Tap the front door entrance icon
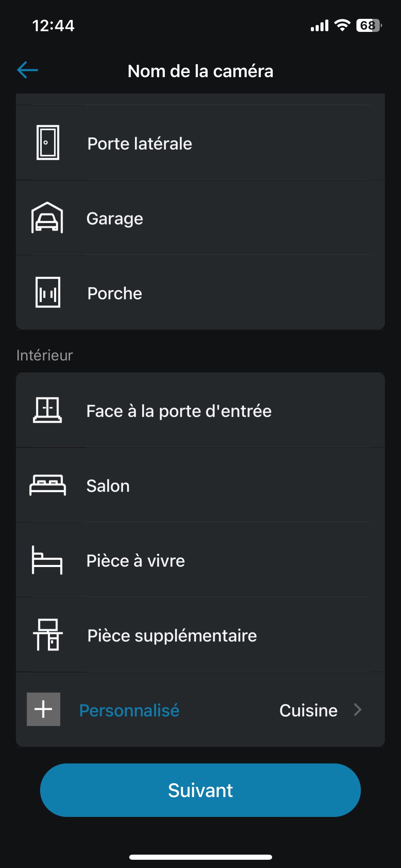Screen dimensions: 401x868 tap(47, 410)
